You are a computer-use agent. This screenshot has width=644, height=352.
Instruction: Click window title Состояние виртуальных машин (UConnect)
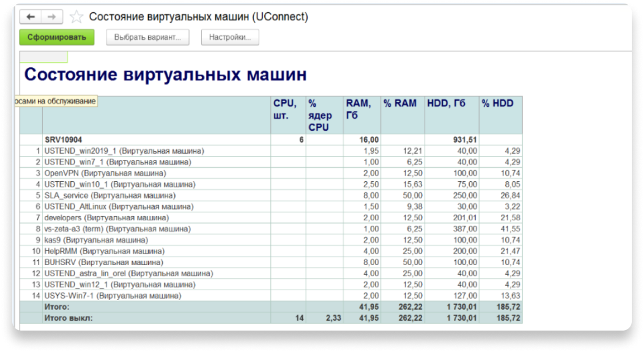(198, 17)
